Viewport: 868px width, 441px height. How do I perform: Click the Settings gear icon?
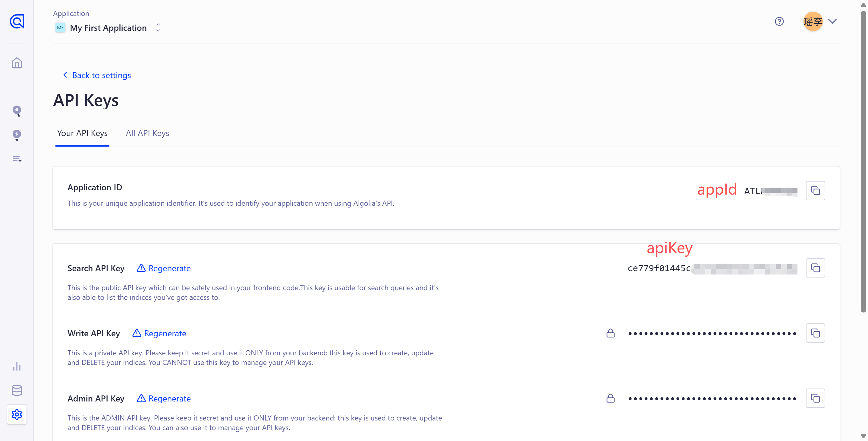(x=17, y=414)
